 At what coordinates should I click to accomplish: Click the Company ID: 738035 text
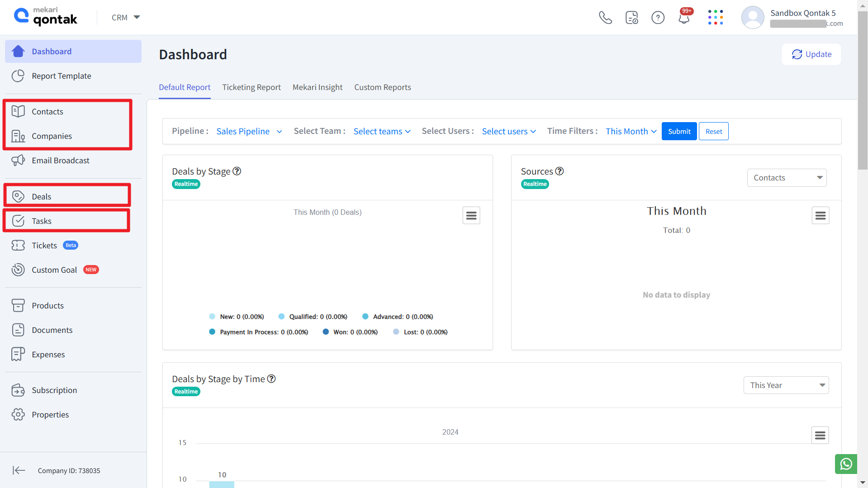point(69,470)
